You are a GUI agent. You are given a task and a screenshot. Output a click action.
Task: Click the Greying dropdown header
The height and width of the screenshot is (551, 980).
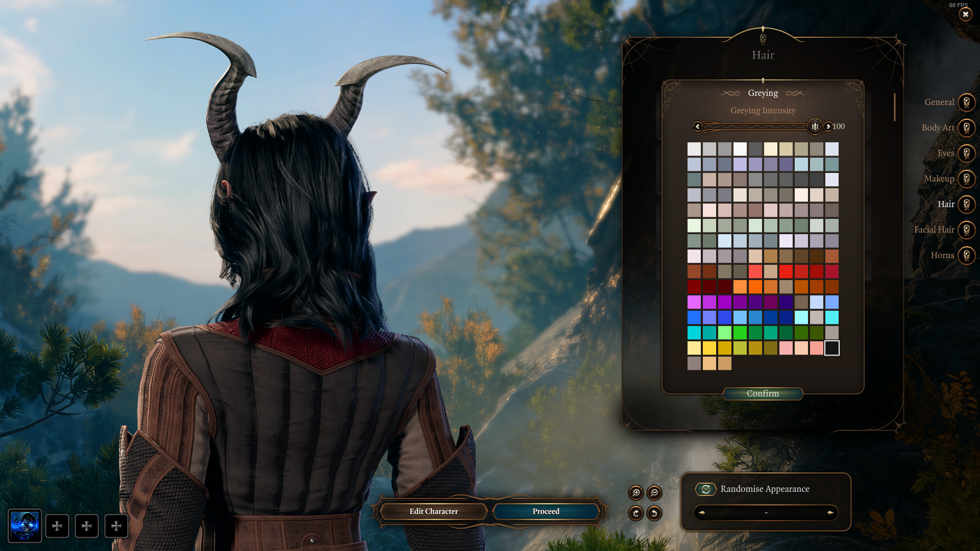pyautogui.click(x=763, y=93)
